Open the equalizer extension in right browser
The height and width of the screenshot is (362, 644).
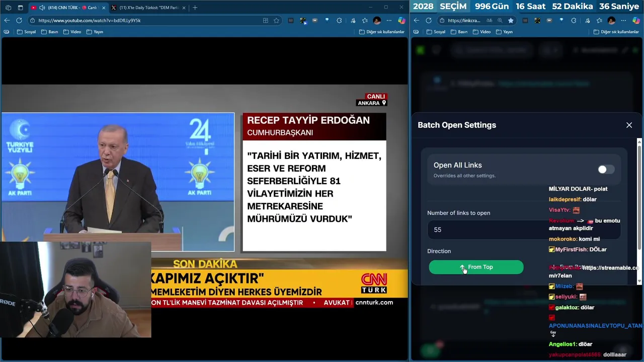(x=525, y=21)
